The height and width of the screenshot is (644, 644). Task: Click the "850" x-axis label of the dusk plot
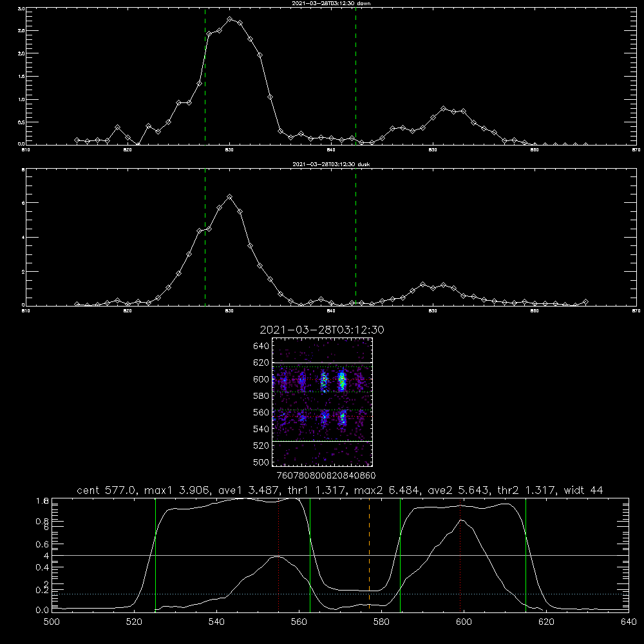coord(433,311)
